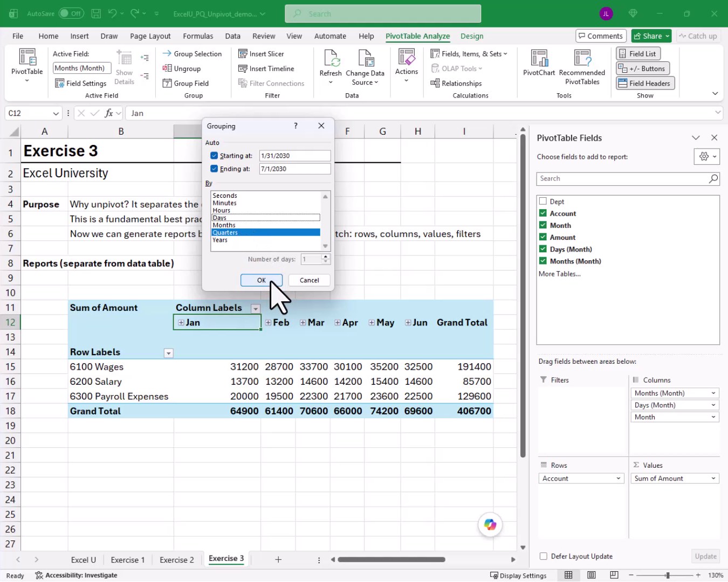Click the Save icon in title bar
The height and width of the screenshot is (582, 728).
(x=96, y=13)
